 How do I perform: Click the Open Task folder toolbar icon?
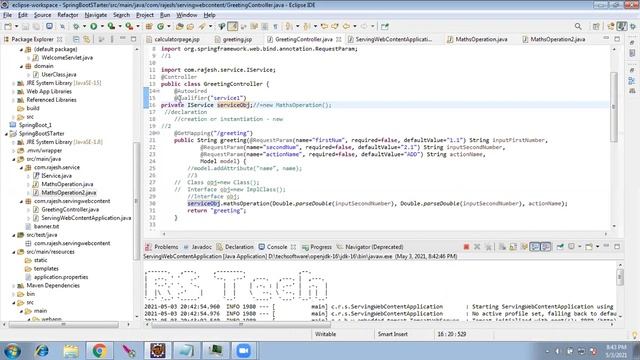190,27
